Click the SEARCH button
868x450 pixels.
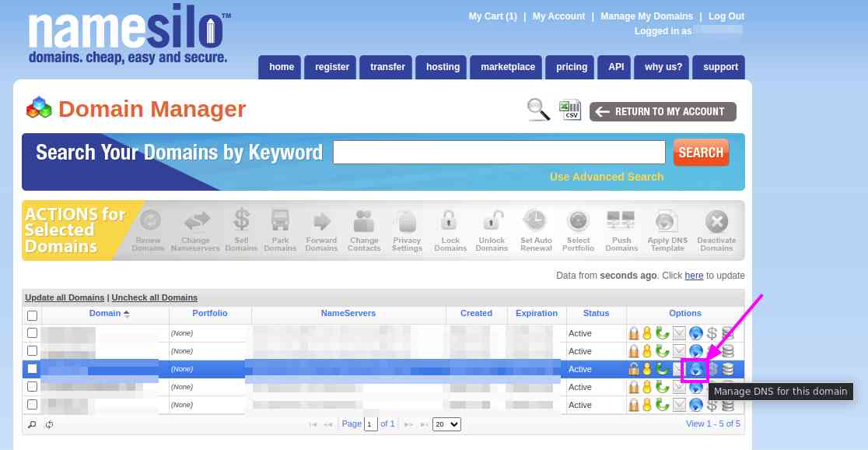coord(700,153)
